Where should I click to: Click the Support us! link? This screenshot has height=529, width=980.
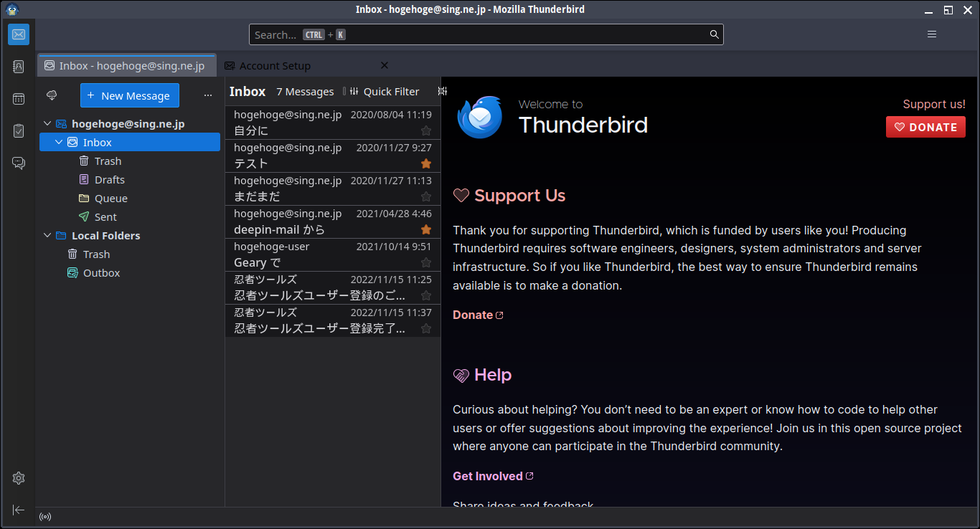[934, 104]
